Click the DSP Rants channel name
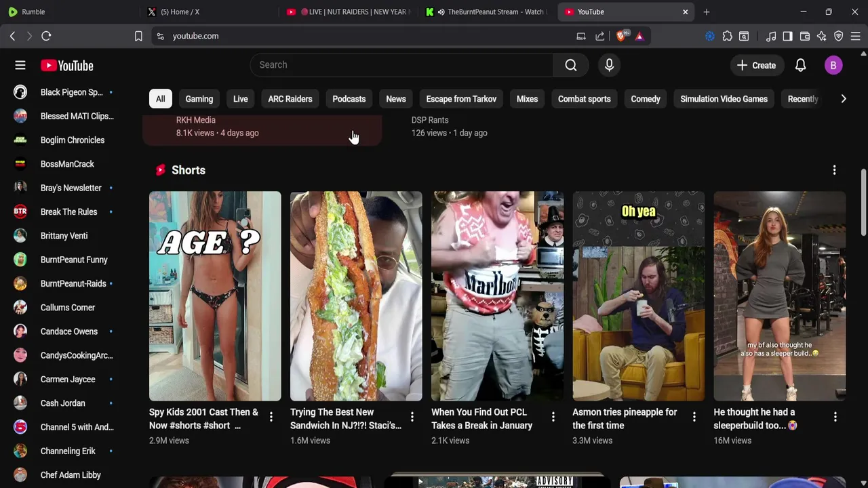The height and width of the screenshot is (488, 868). (430, 120)
